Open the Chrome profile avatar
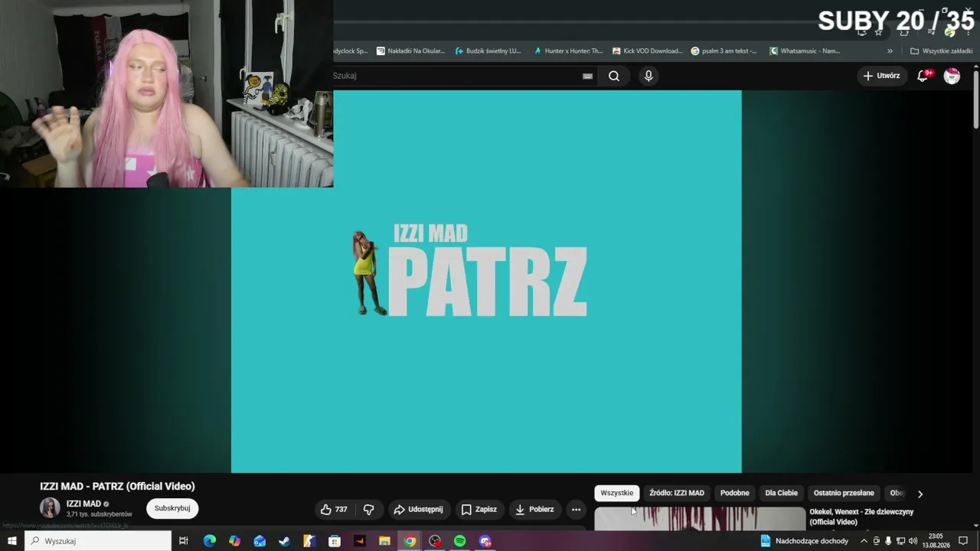 tap(949, 31)
